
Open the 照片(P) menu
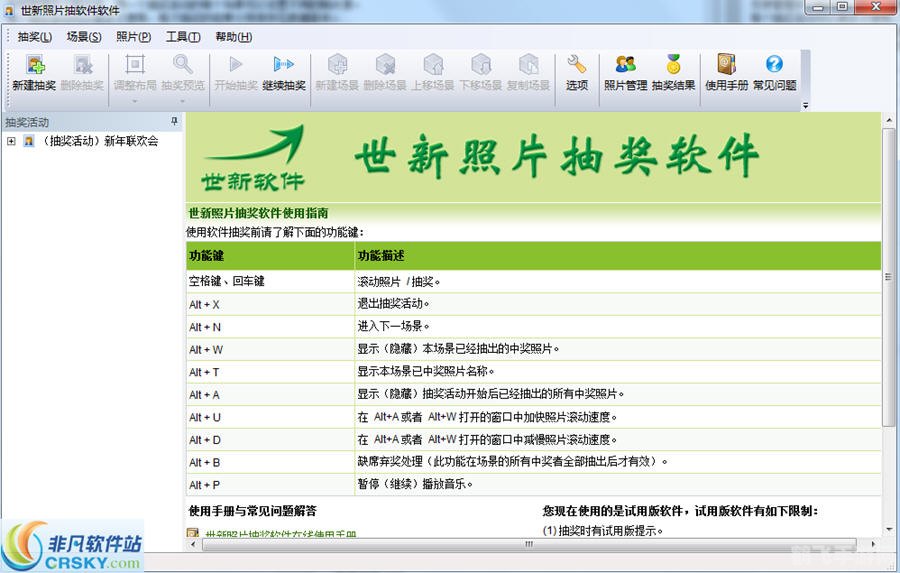(x=133, y=37)
